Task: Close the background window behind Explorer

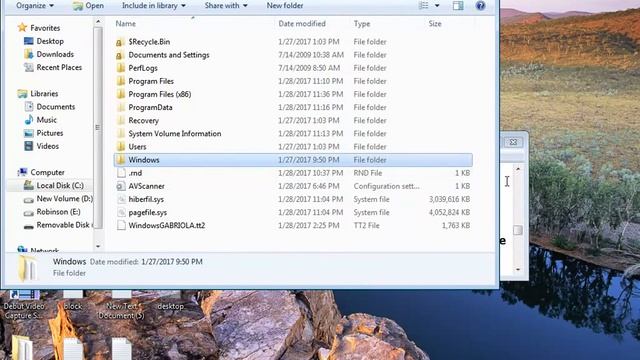Action: click(x=513, y=142)
